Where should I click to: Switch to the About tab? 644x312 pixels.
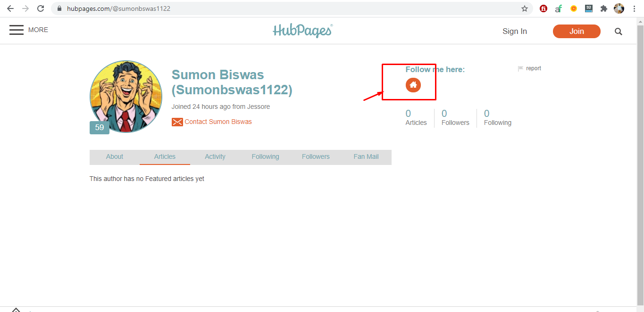115,157
